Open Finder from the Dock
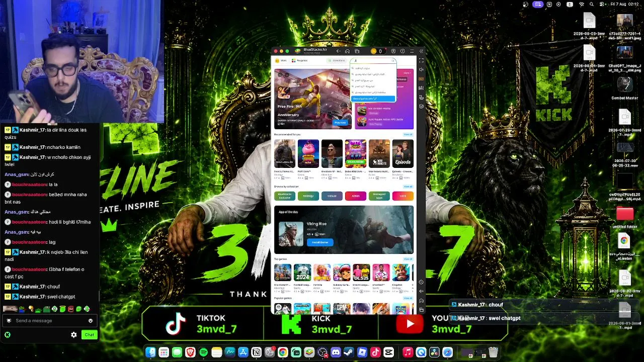 tap(151, 352)
